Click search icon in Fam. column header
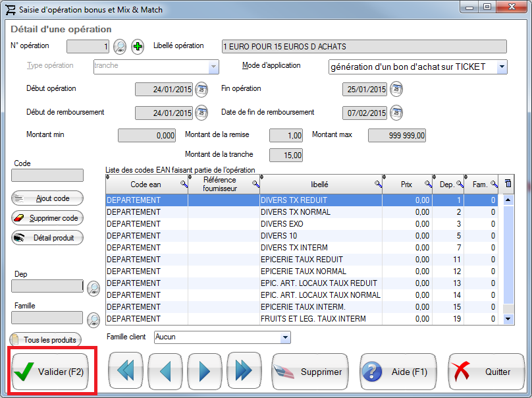The width and height of the screenshot is (532, 398). 494,184
